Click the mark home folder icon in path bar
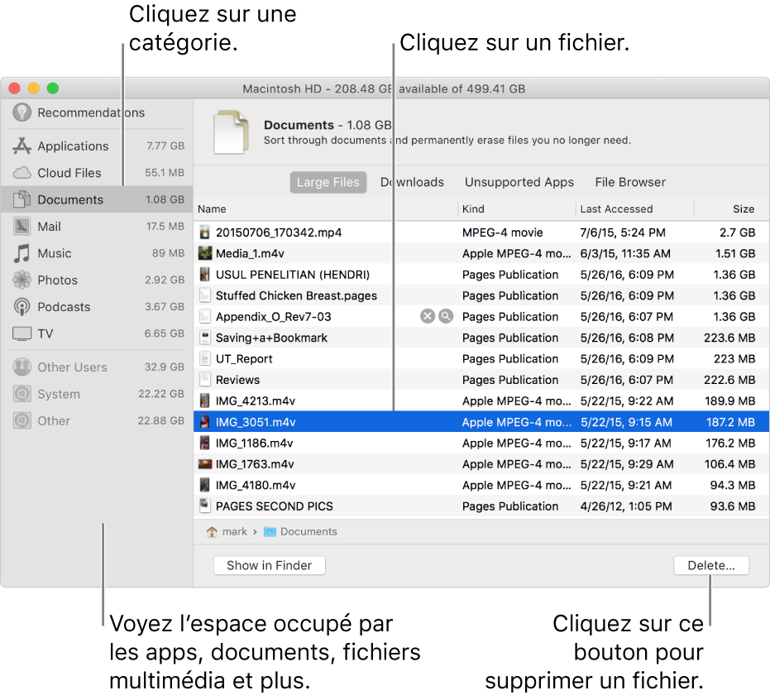The height and width of the screenshot is (700, 770). [212, 531]
